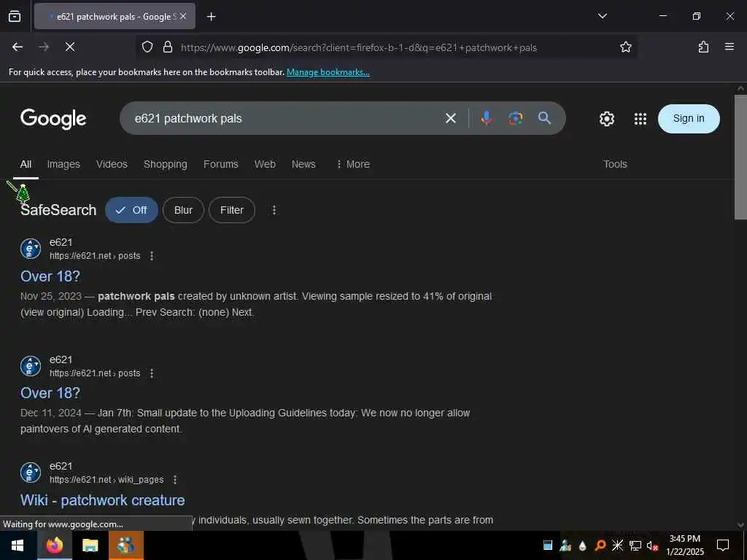Click the Manage bookmarks link
Viewport: 747px width, 560px height.
[x=328, y=72]
